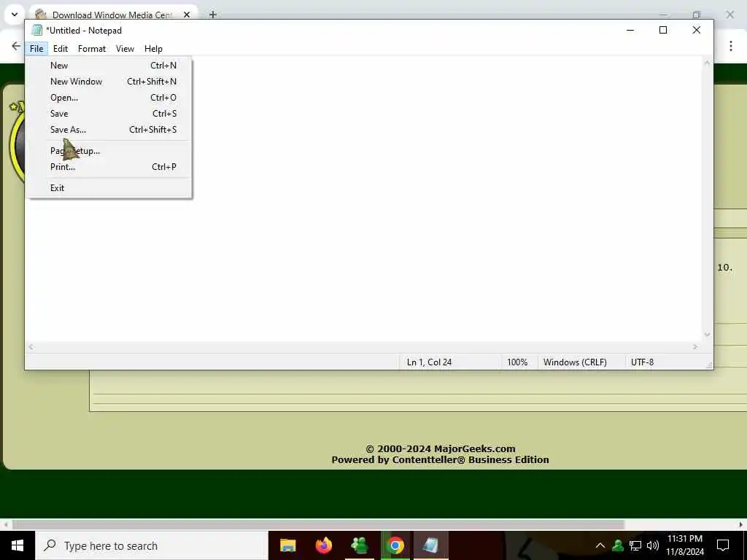
Task: Click the volume speaker icon
Action: tap(653, 545)
